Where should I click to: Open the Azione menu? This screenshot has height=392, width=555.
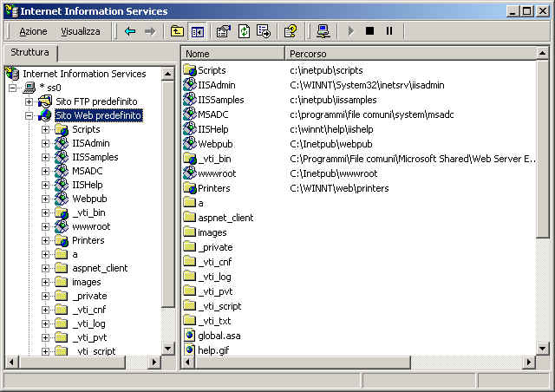click(x=33, y=31)
